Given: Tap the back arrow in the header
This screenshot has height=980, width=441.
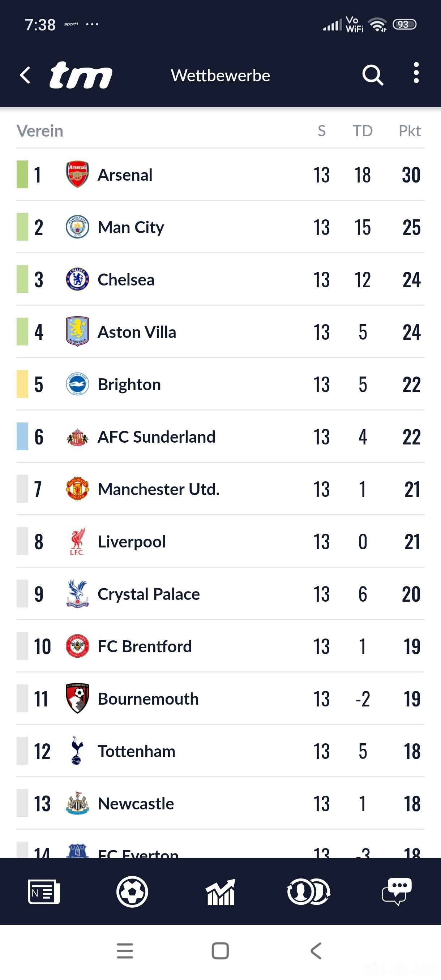Looking at the screenshot, I should [25, 75].
